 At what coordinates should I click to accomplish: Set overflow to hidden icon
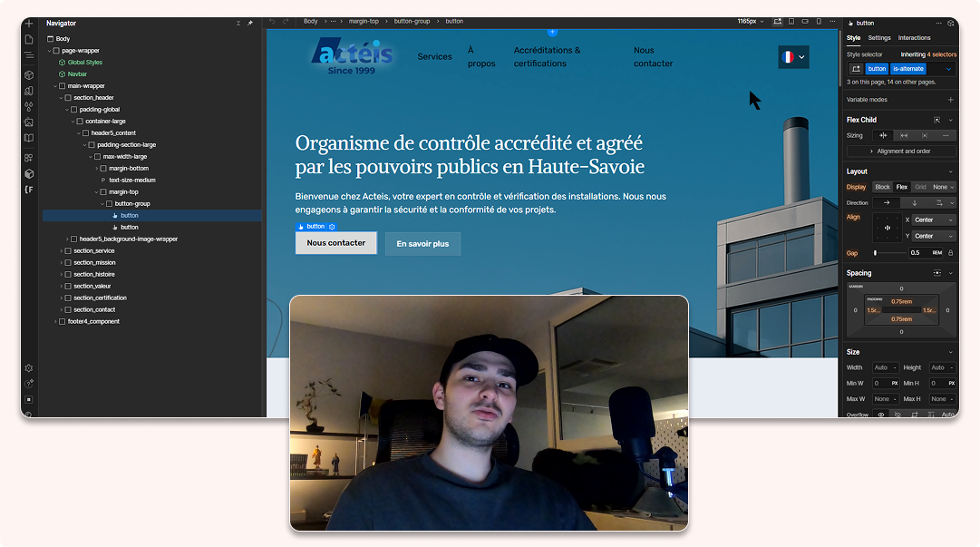tap(898, 415)
